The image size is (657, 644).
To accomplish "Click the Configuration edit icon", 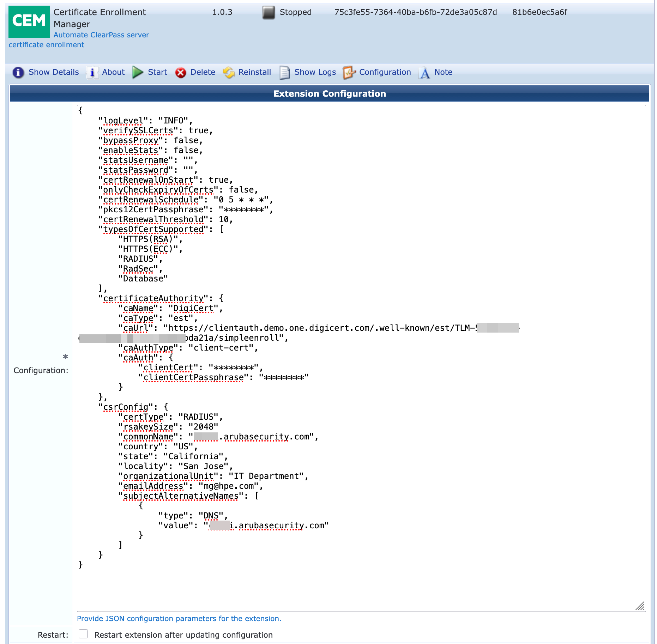I will pos(349,72).
